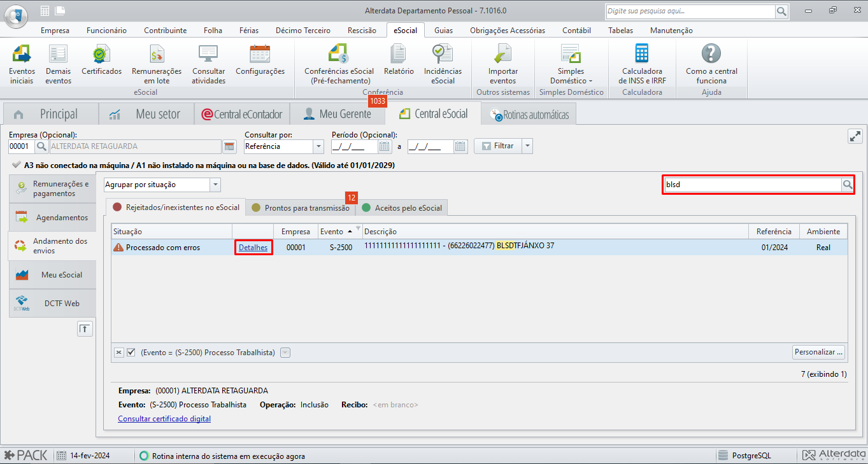Click the grid quick-access icon in the title bar
The width and height of the screenshot is (868, 464).
coord(45,10)
